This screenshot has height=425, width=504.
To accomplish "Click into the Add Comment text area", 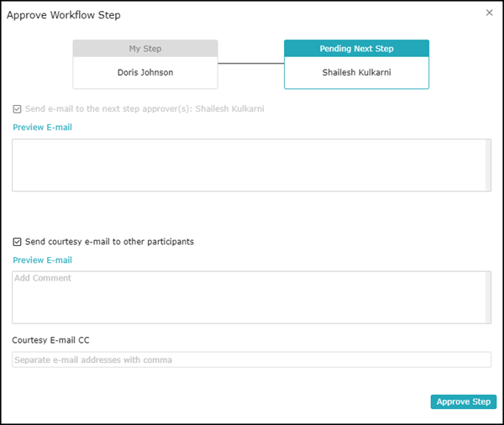I will tap(248, 297).
